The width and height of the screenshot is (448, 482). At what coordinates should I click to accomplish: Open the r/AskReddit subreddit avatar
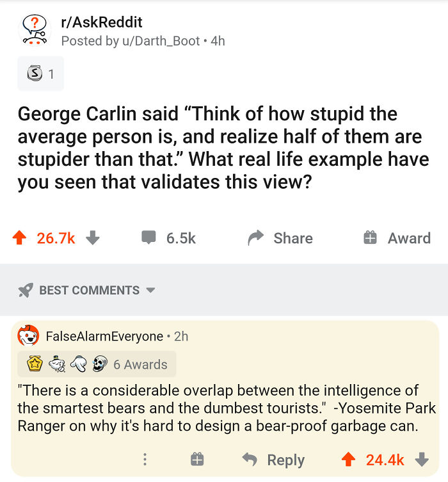35,31
